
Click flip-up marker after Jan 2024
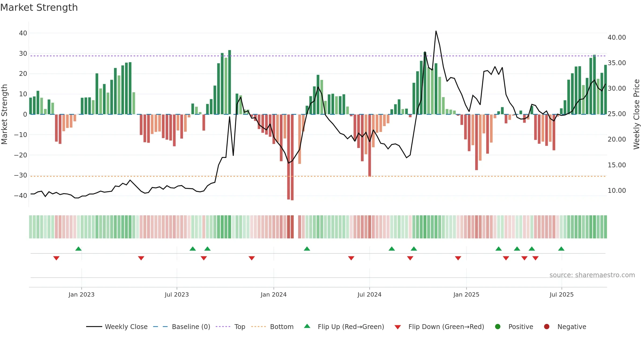coord(307,249)
